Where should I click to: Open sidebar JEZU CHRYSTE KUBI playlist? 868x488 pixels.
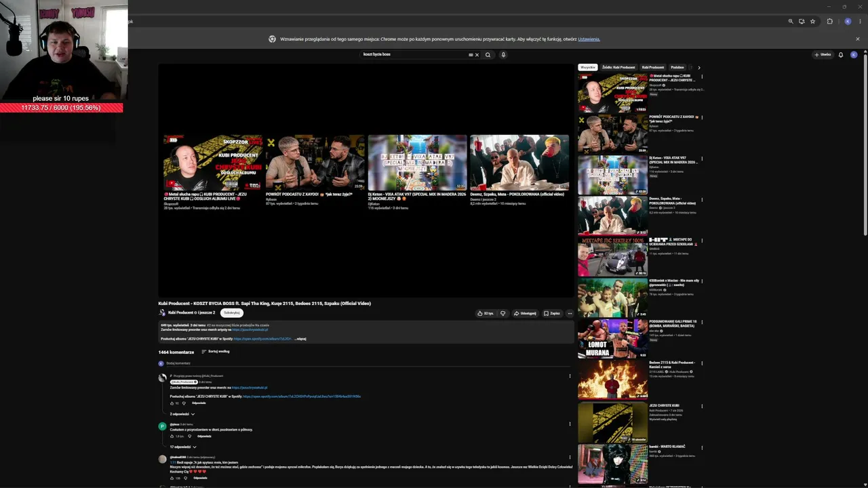coord(612,422)
